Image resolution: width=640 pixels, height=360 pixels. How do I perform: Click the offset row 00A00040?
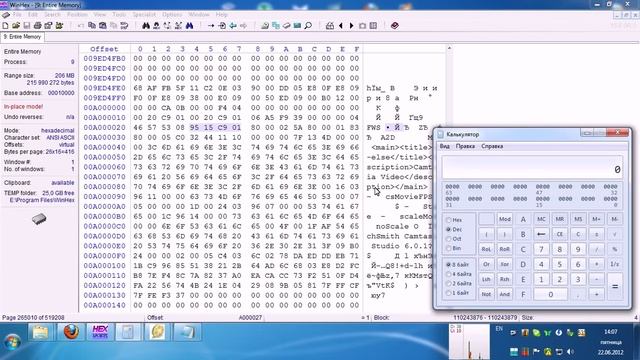click(x=104, y=147)
